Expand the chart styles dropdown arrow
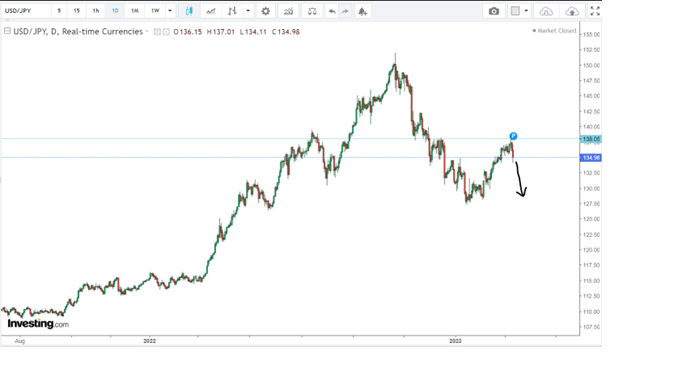The image size is (690, 373). (x=248, y=11)
